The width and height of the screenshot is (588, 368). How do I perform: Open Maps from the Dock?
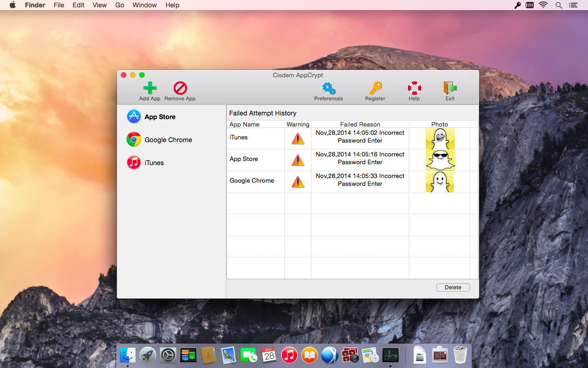click(370, 355)
